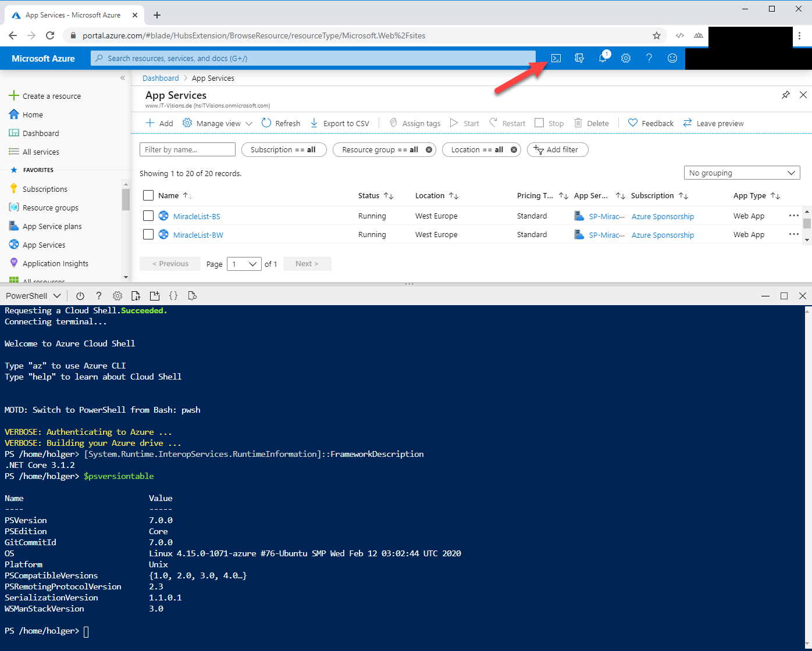Pin the App Services blade
This screenshot has height=651, width=812.
(x=786, y=95)
